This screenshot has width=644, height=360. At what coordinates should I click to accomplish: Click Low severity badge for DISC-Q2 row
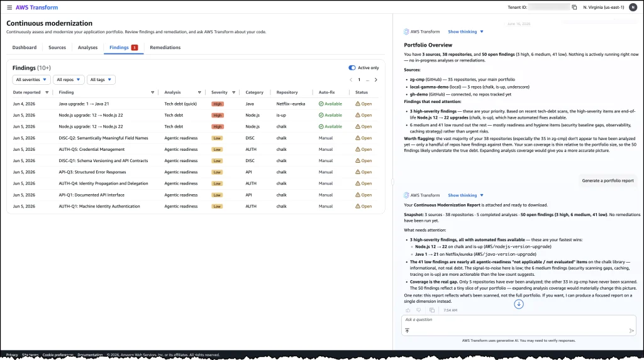coord(217,138)
